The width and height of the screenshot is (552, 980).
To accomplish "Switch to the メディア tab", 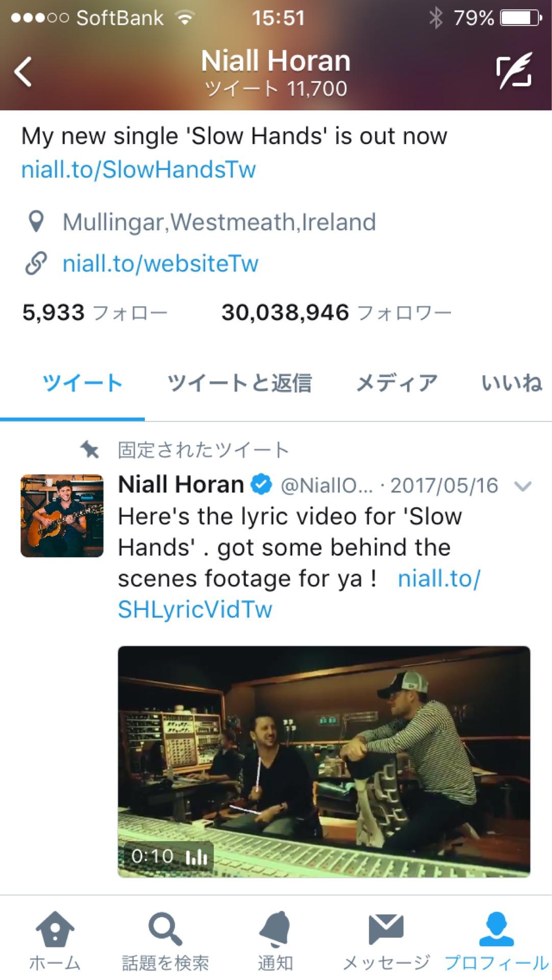I will pyautogui.click(x=396, y=383).
